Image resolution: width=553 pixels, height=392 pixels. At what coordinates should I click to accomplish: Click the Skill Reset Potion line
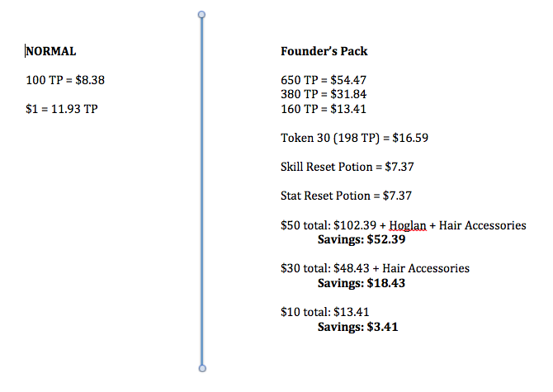pyautogui.click(x=347, y=167)
